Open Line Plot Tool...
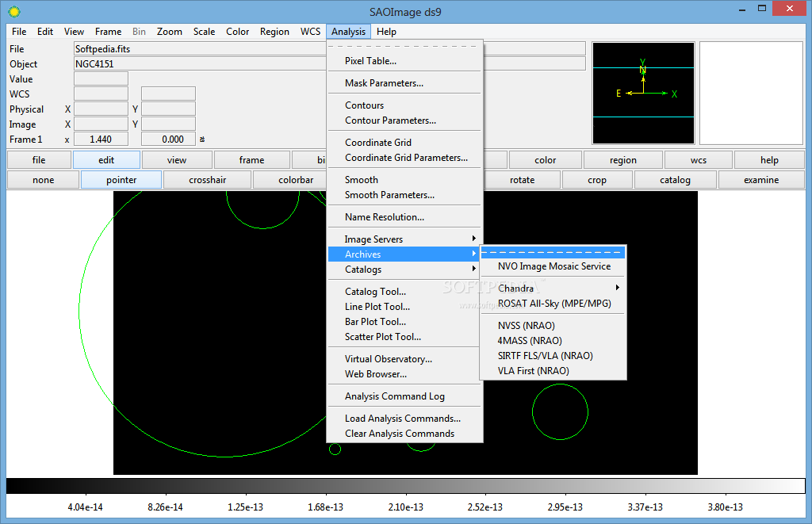This screenshot has width=812, height=524. click(x=405, y=307)
